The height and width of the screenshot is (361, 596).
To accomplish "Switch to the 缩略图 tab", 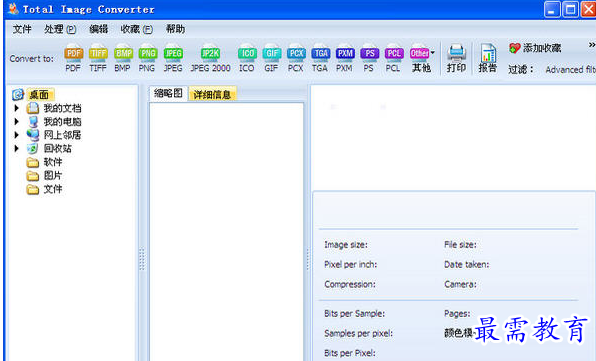I will tap(168, 93).
